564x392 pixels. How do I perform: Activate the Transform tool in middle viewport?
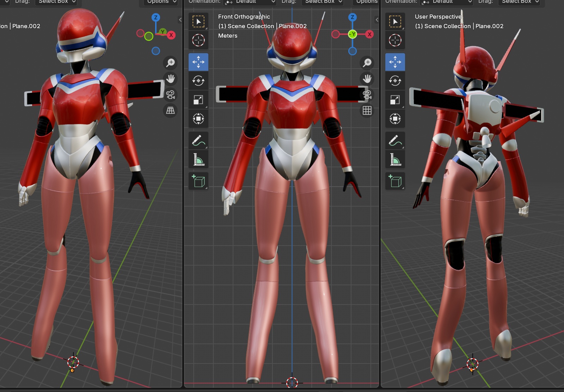coord(198,119)
